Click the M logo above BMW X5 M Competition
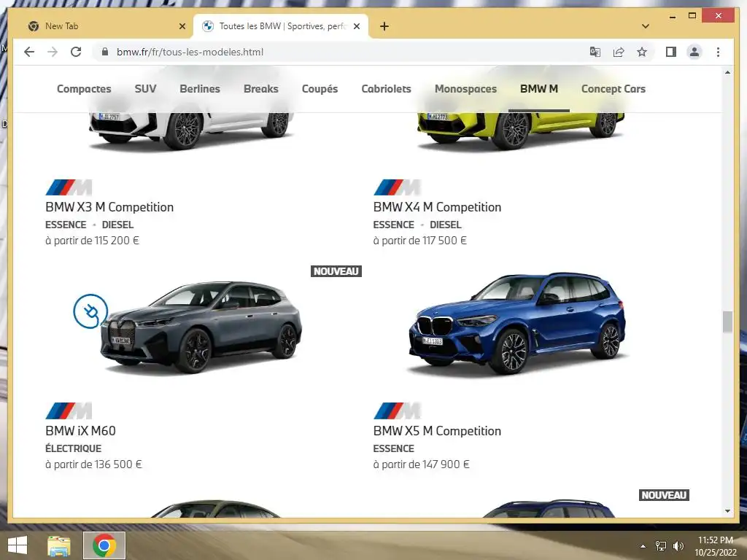 tap(397, 411)
